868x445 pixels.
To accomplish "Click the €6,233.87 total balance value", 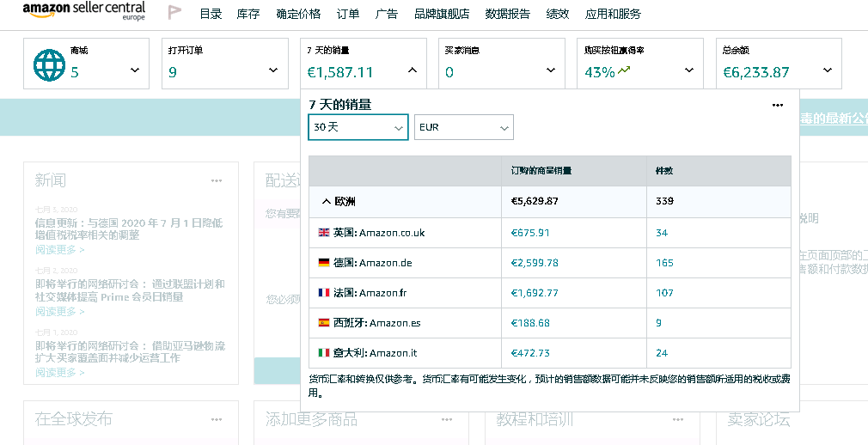I will [756, 72].
